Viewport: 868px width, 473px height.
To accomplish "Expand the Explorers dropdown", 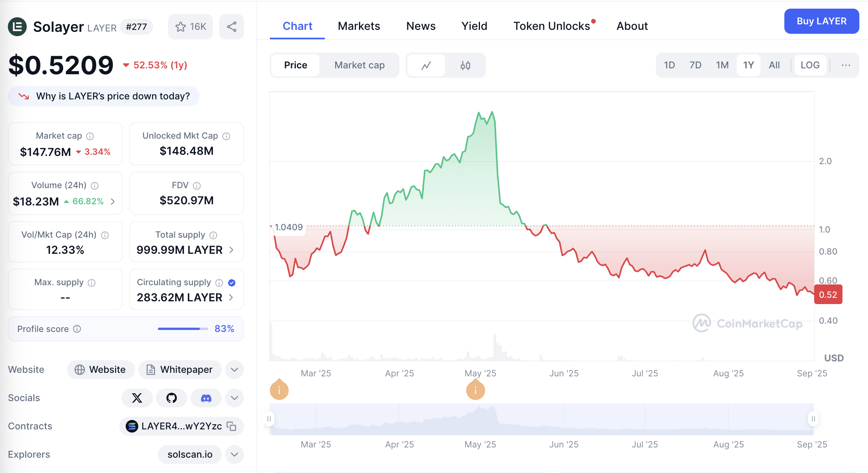I will click(234, 455).
